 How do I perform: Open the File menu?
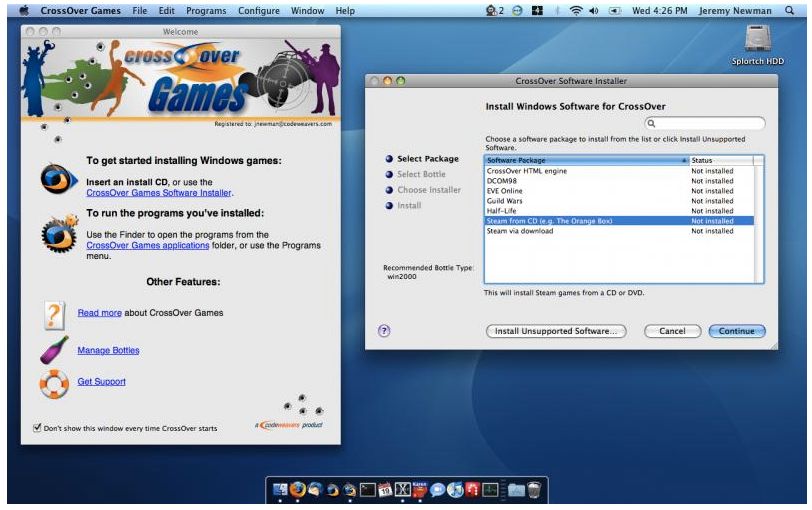139,10
